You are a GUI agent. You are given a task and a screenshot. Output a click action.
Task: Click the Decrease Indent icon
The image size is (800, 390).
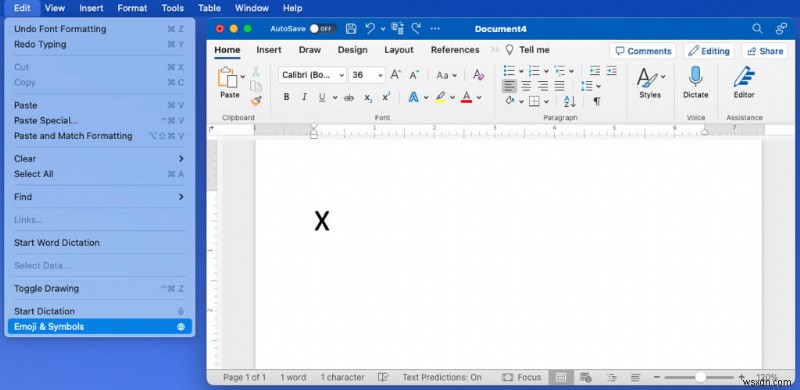[594, 70]
